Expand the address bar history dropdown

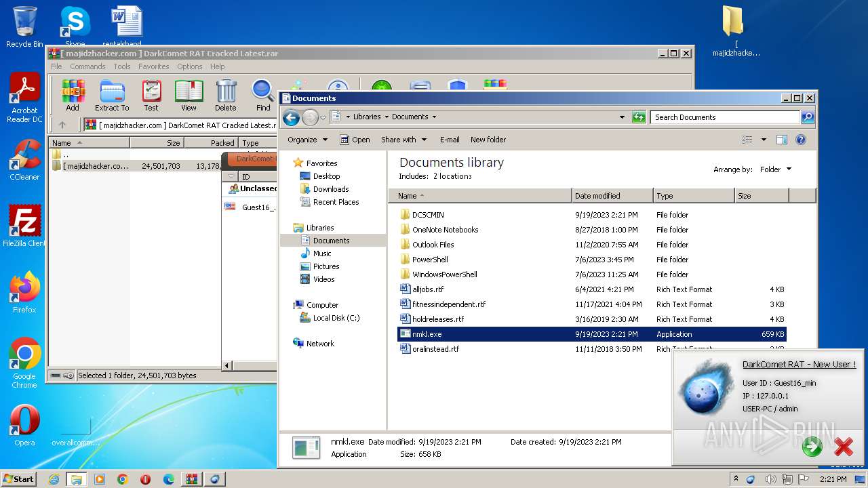pyautogui.click(x=622, y=117)
